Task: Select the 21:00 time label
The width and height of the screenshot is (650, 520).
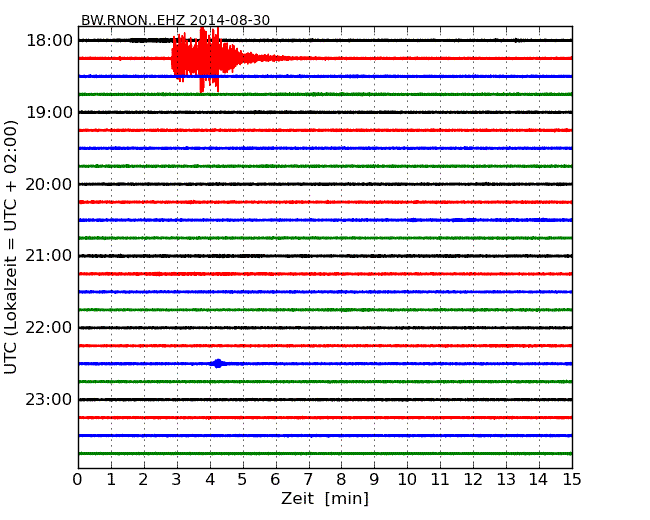Action: pyautogui.click(x=49, y=256)
